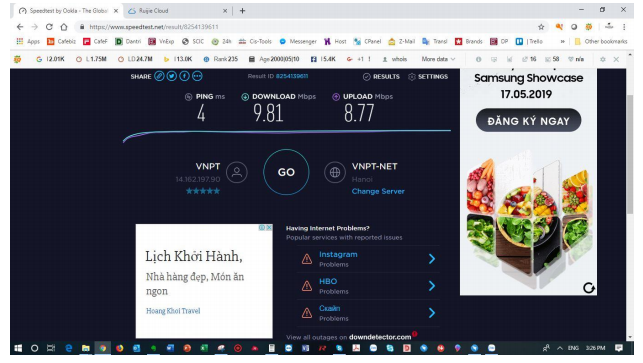Open Apps bookmarks shortcut

28,41
